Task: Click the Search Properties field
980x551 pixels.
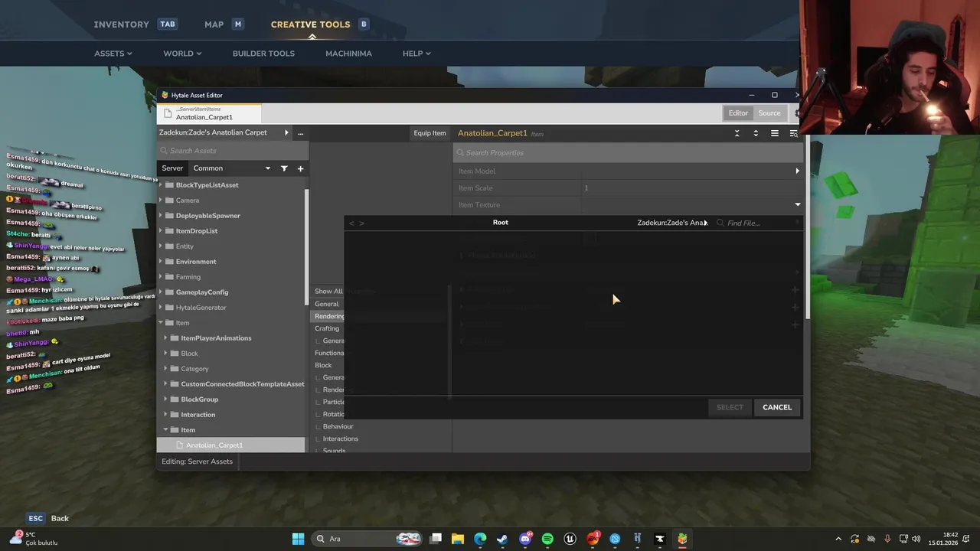Action: coord(628,153)
